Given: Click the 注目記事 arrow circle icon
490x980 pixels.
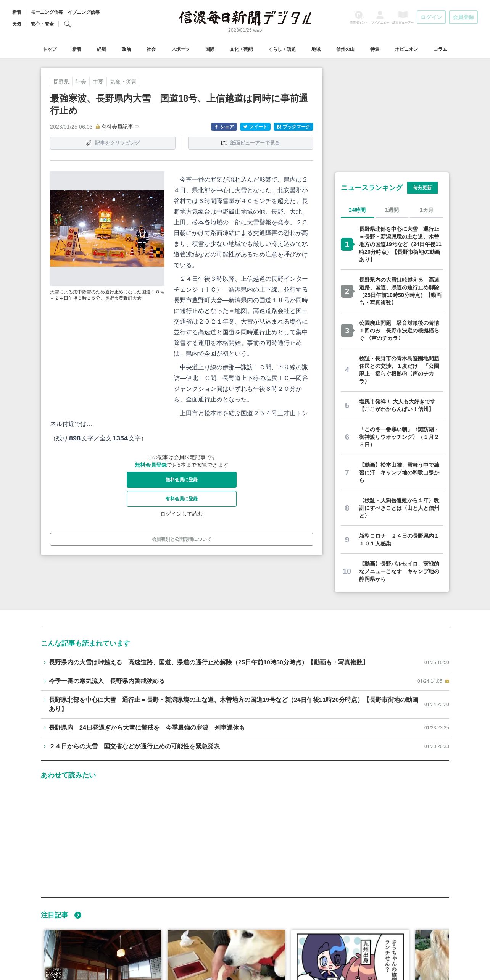Looking at the screenshot, I should pyautogui.click(x=78, y=915).
